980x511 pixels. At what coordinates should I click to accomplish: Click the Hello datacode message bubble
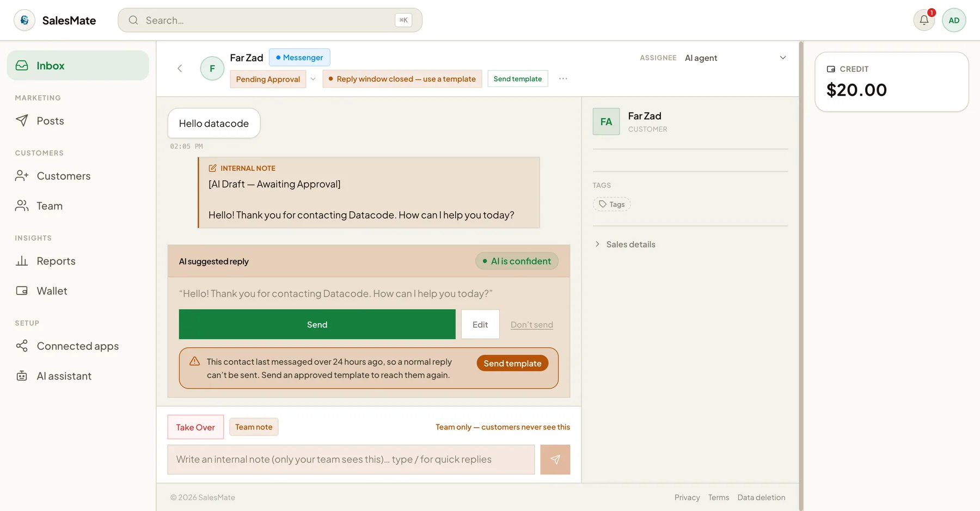(214, 124)
